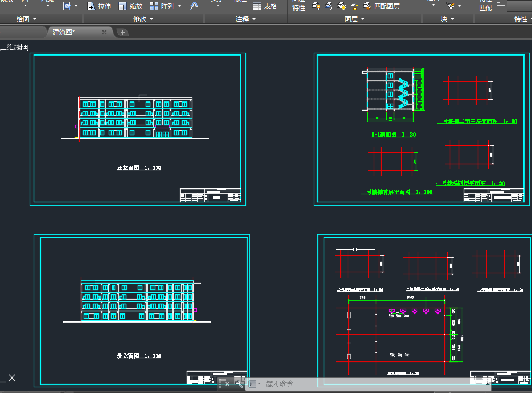Click the first layer icon with light bulb
The height and width of the screenshot is (393, 532).
(316, 6)
